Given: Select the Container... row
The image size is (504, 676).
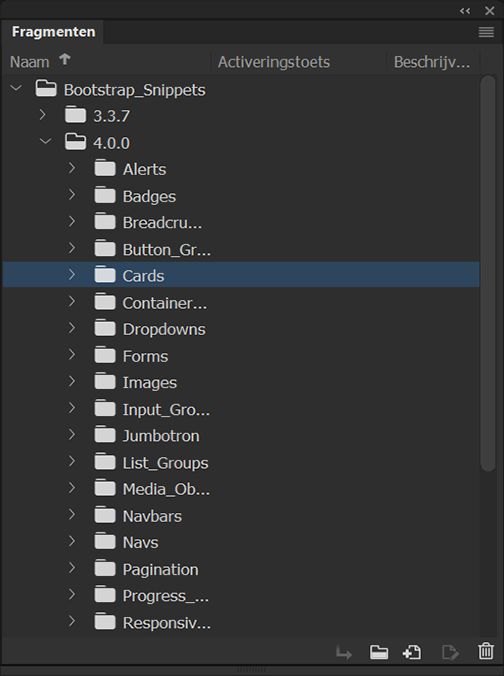Looking at the screenshot, I should point(241,303).
